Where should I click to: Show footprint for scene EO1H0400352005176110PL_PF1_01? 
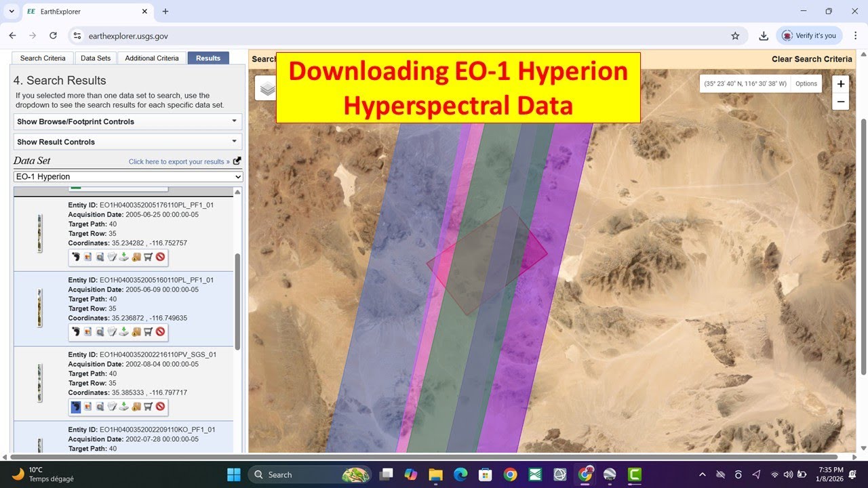[x=75, y=257]
